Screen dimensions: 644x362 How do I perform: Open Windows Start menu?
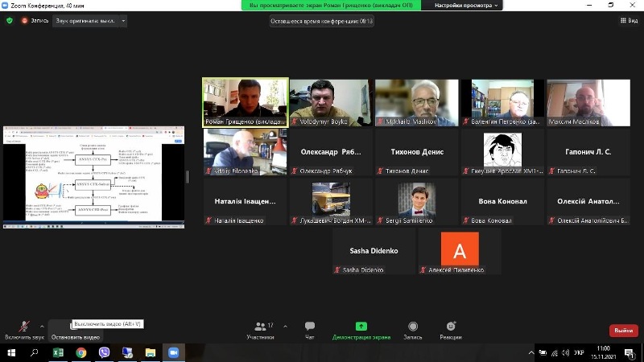(11, 352)
